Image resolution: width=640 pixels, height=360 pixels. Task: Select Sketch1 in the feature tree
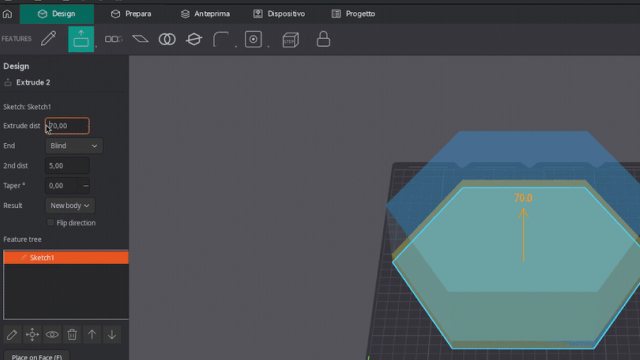point(66,258)
